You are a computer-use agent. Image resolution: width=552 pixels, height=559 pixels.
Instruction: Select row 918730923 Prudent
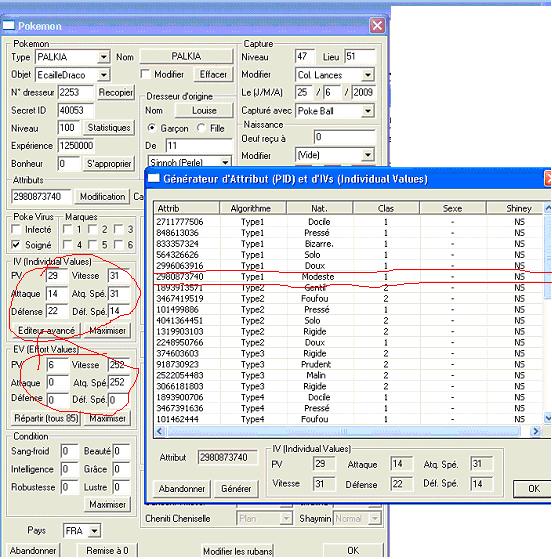pos(349,364)
